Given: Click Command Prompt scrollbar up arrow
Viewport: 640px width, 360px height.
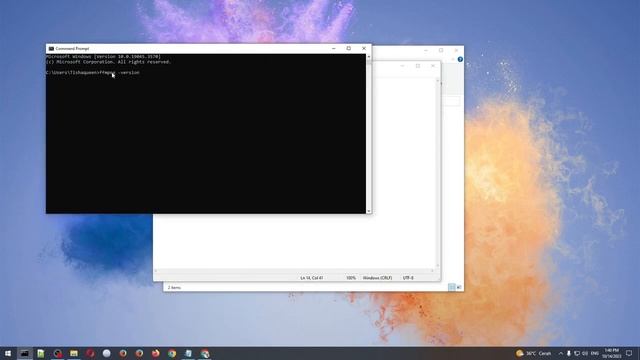Looking at the screenshot, I should pos(369,56).
